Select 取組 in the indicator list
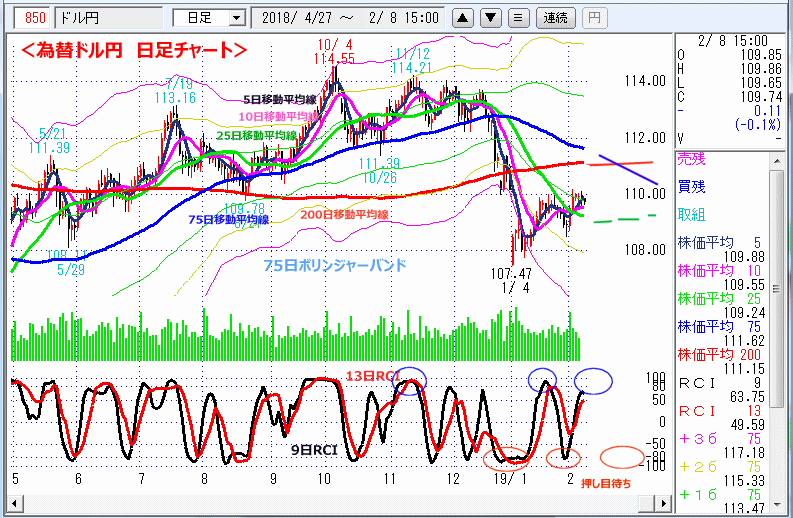 coord(691,214)
